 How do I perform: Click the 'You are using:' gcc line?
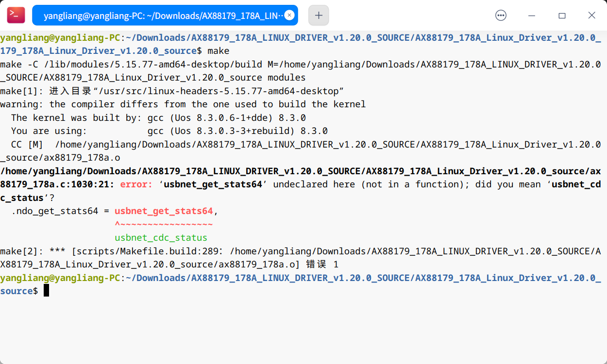(169, 131)
